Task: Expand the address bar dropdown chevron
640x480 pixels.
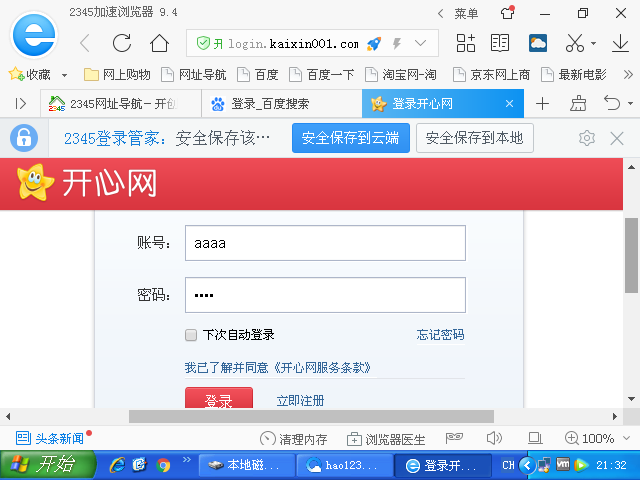Action: (420, 42)
